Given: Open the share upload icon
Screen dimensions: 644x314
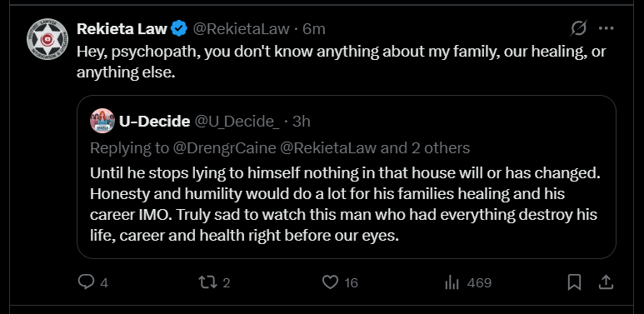Looking at the screenshot, I should point(607,282).
